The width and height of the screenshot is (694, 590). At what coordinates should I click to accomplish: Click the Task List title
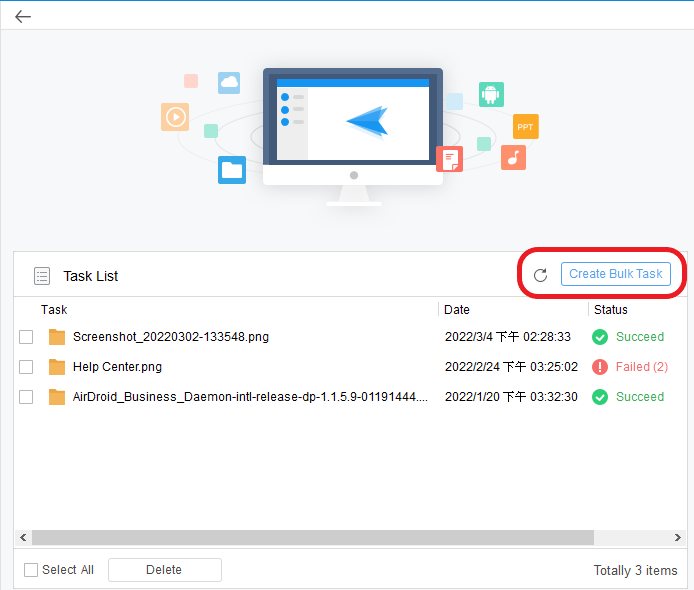coord(91,276)
